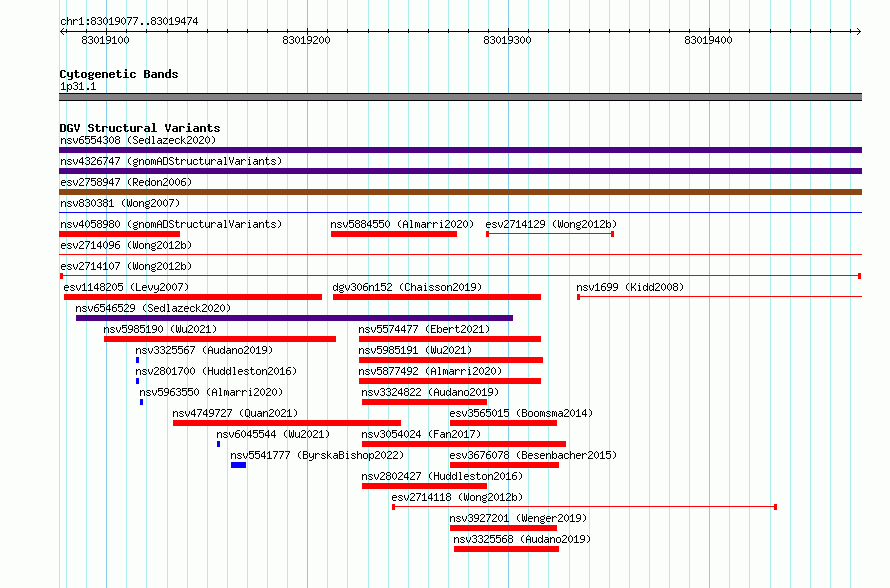Select nsv2801700 (Huddleston2016) label
Viewport: 890px width, 588px height.
(216, 371)
